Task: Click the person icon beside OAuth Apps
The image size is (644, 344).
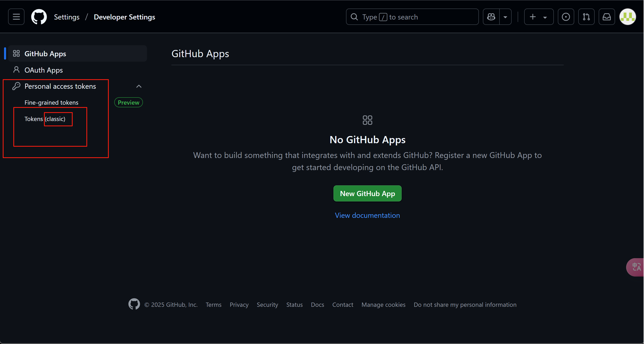Action: point(17,70)
